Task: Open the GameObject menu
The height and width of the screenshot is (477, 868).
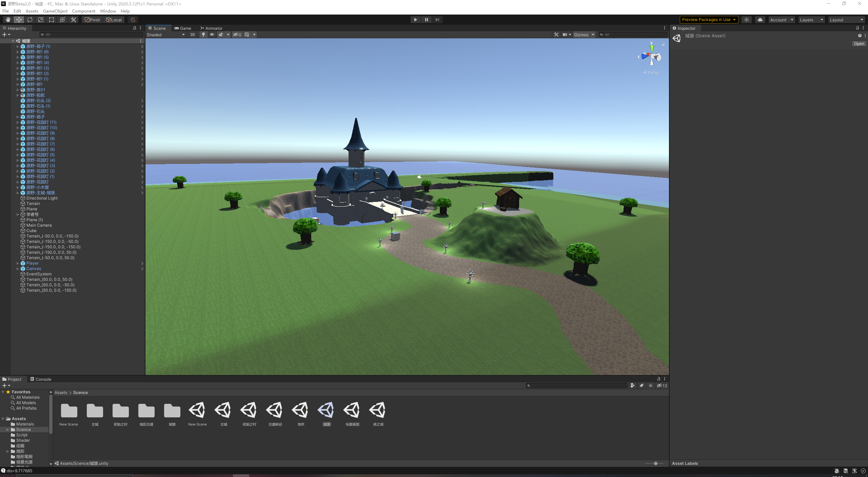Action: coord(55,11)
